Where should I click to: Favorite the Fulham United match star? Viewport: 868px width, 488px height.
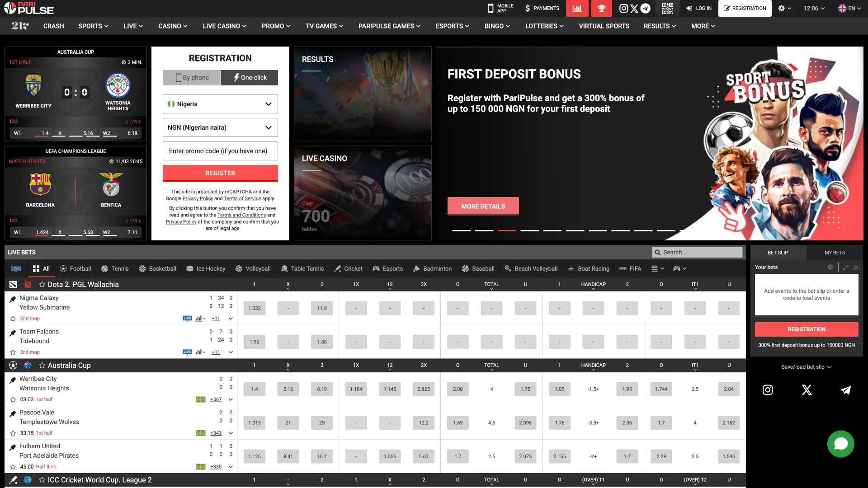[x=13, y=467]
